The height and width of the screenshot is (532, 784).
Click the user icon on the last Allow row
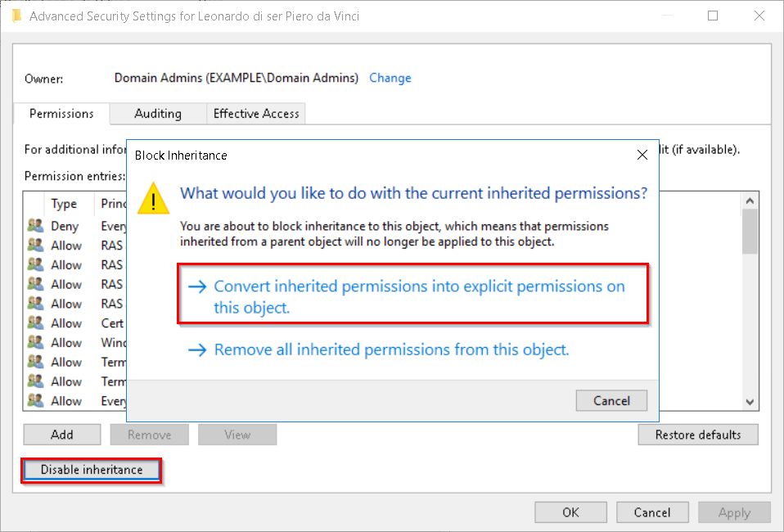tap(35, 401)
